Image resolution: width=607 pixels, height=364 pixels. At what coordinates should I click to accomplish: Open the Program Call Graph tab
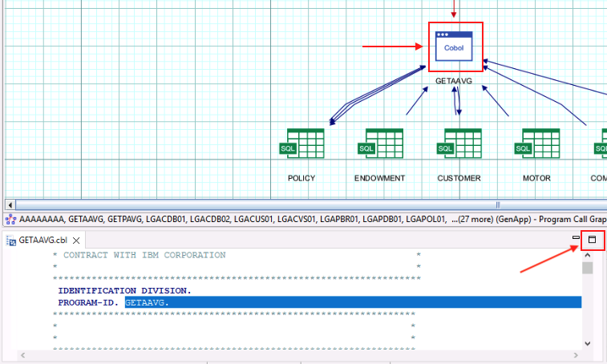pyautogui.click(x=306, y=219)
